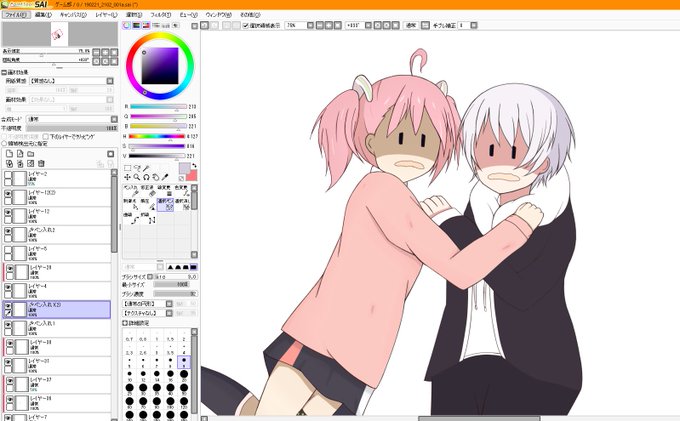The width and height of the screenshot is (680, 421).
Task: Choose the 曲線 curve tool
Action: (131, 218)
